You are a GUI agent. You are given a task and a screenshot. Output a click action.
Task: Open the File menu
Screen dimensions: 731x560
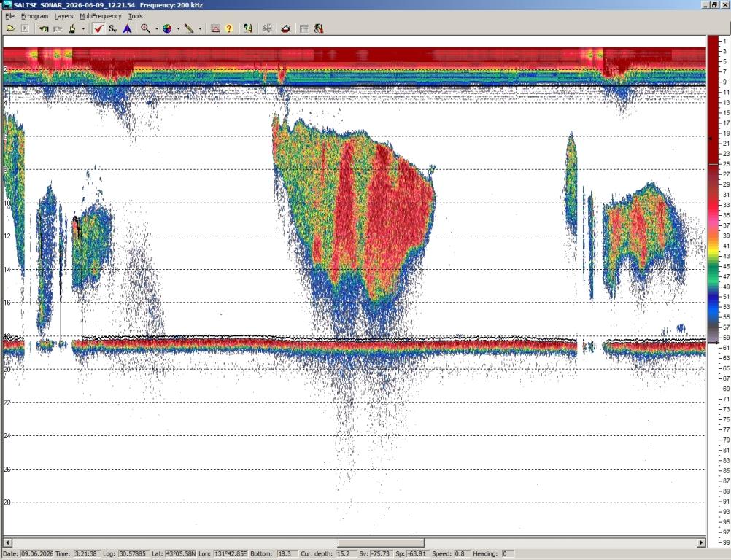pos(9,16)
